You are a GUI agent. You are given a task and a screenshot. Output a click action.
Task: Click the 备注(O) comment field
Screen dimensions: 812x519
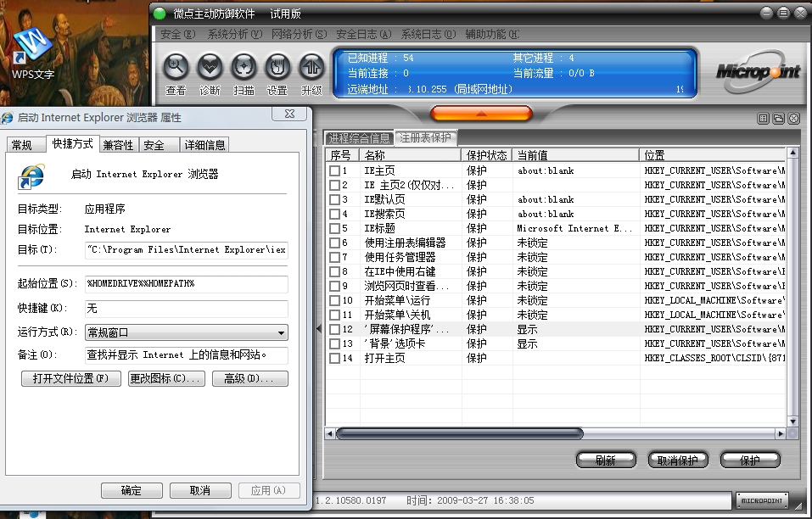click(187, 355)
